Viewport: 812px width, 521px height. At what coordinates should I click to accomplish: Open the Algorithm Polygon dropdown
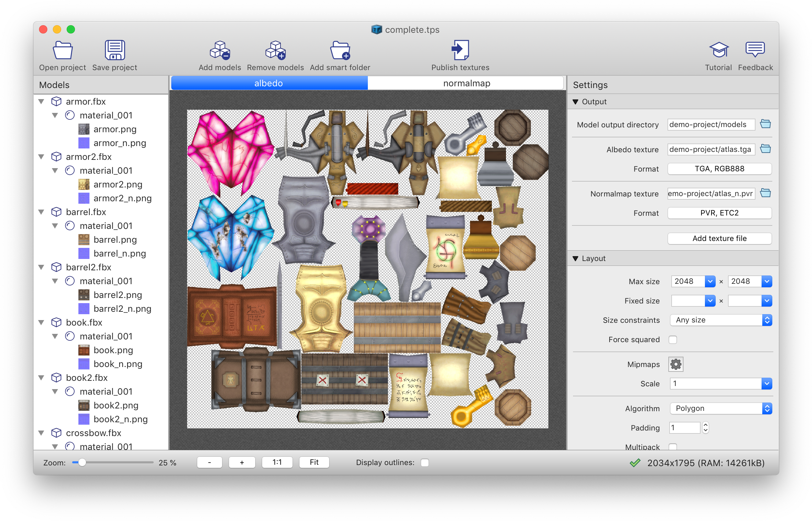pyautogui.click(x=721, y=408)
